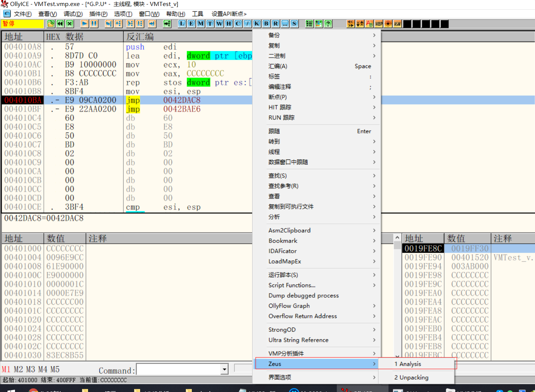Open the Breakpoints window using the B icon
The image size is (535, 392).
[266, 23]
